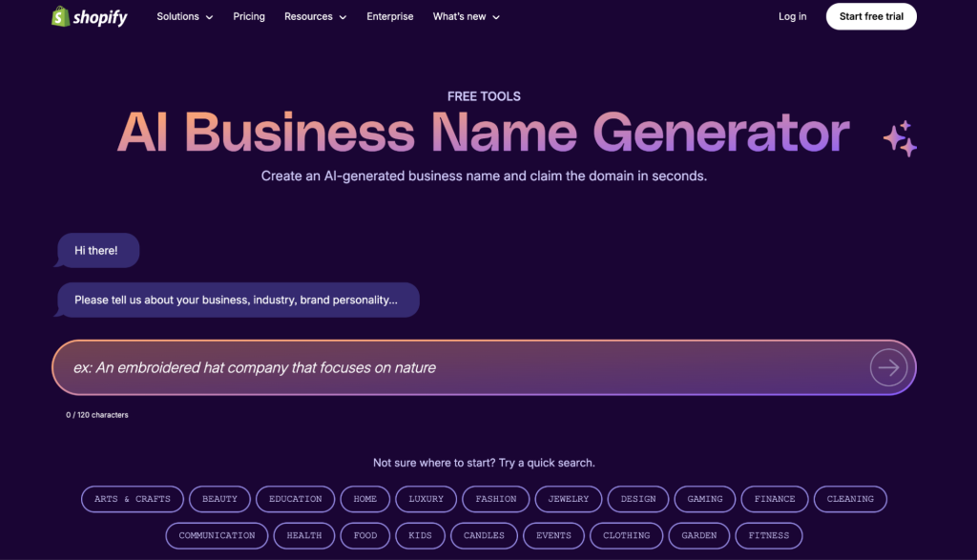The image size is (977, 560).
Task: Click the Log in link
Action: click(792, 17)
